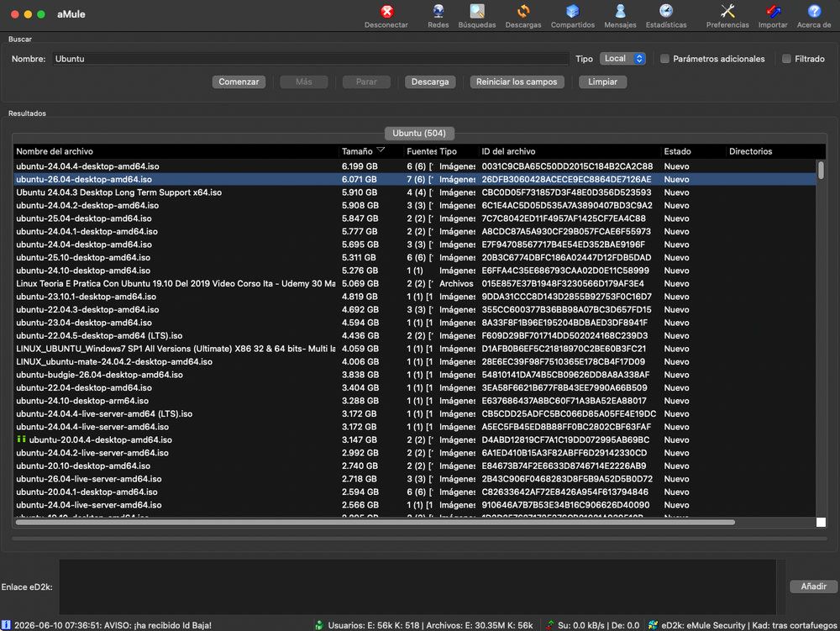
Task: Clear results with the Limpiar button
Action: point(602,82)
